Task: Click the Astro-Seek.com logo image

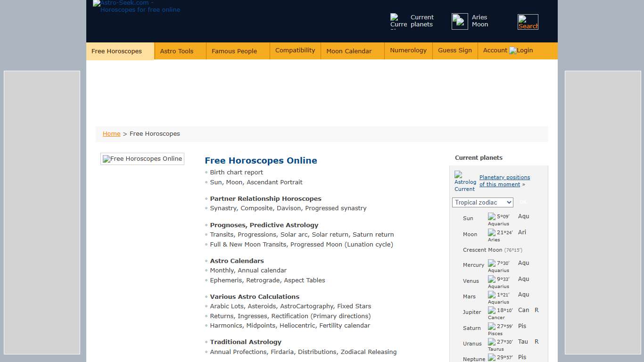Action: tap(137, 7)
